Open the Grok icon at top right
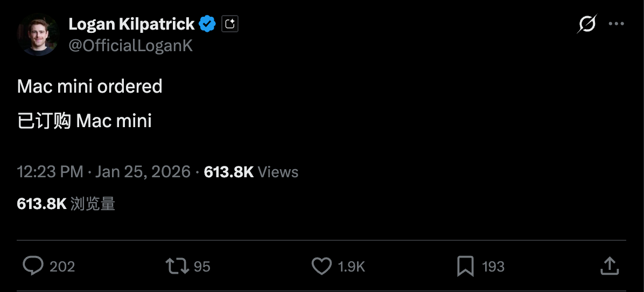 click(x=587, y=24)
